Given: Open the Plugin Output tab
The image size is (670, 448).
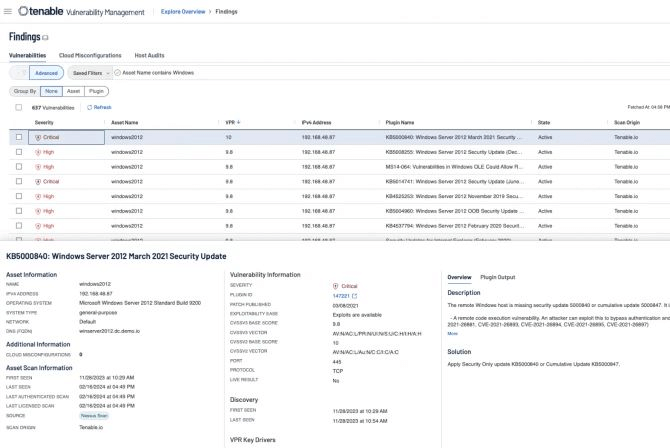Looking at the screenshot, I should click(498, 277).
